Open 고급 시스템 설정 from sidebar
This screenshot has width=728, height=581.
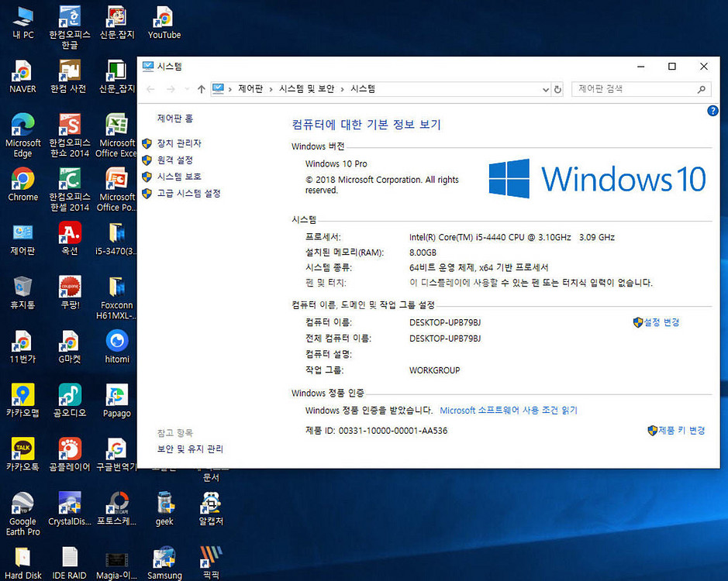[x=188, y=193]
